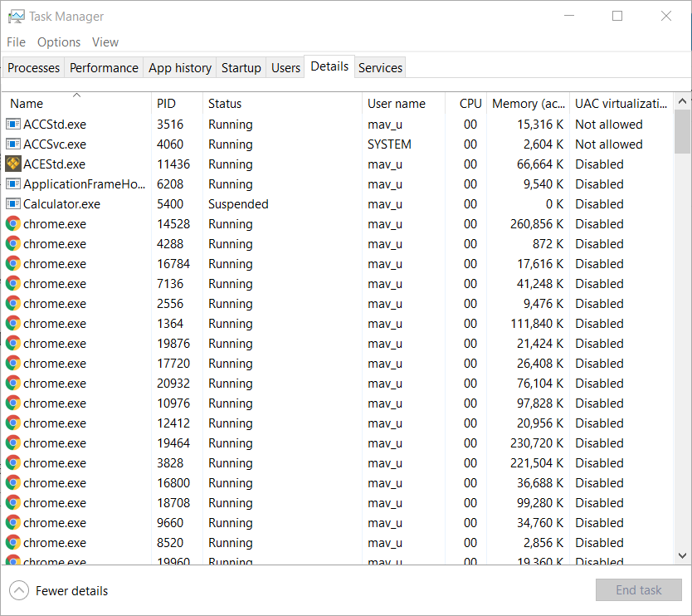Click the Task Manager title bar icon

coord(17,17)
